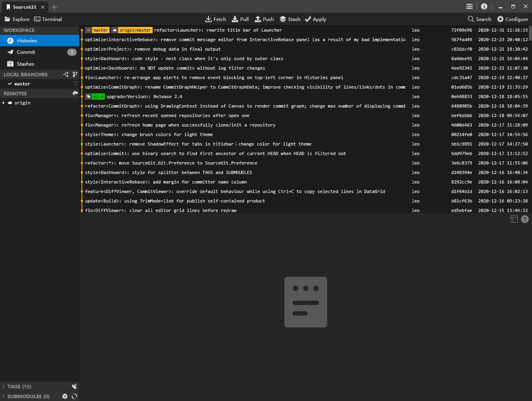Click the origin/master remote branch label
This screenshot has height=401, width=532.
click(135, 30)
